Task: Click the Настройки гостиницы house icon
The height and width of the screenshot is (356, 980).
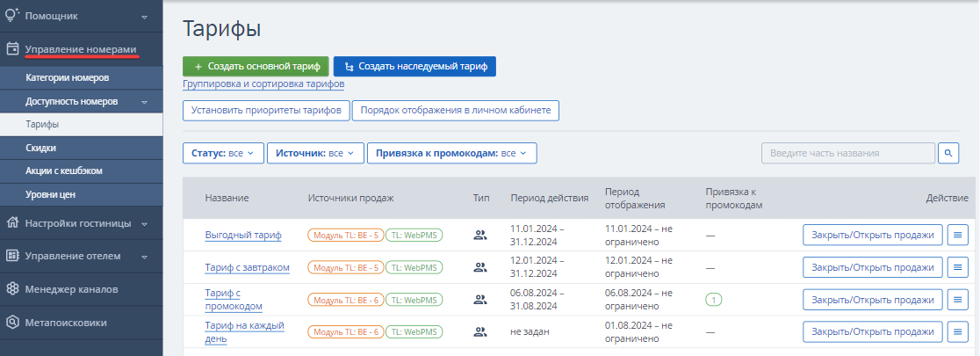Action: pyautogui.click(x=12, y=222)
